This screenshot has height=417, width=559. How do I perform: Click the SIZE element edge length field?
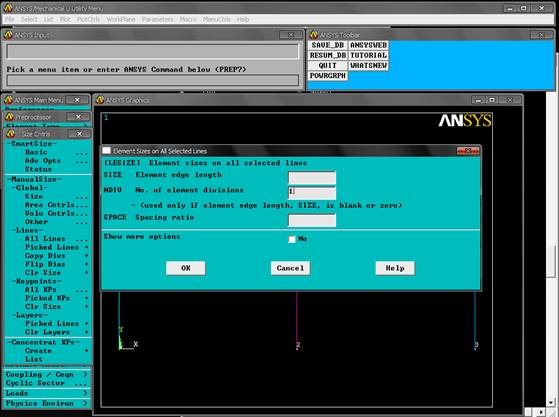(x=312, y=177)
